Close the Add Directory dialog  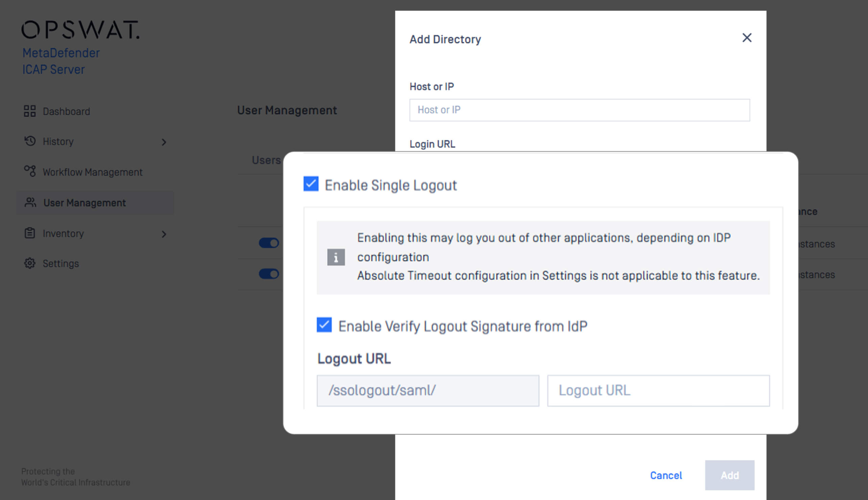tap(747, 38)
